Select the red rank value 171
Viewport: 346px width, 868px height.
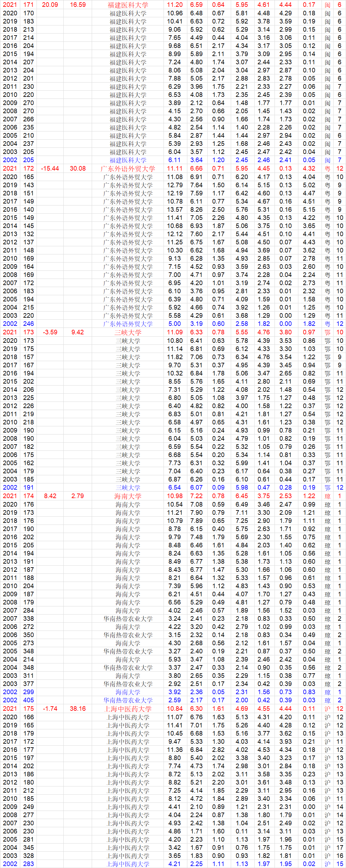(29, 5)
